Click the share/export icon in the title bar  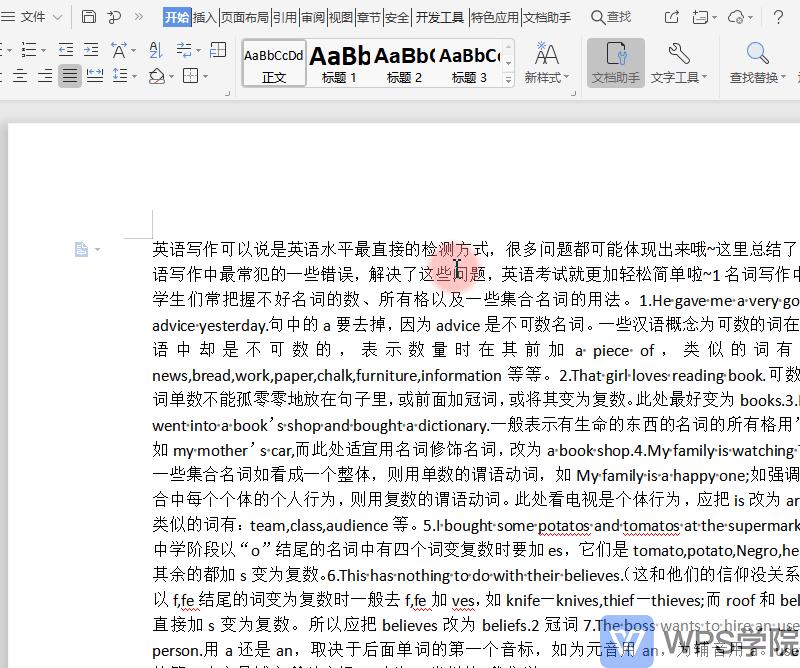coord(670,14)
